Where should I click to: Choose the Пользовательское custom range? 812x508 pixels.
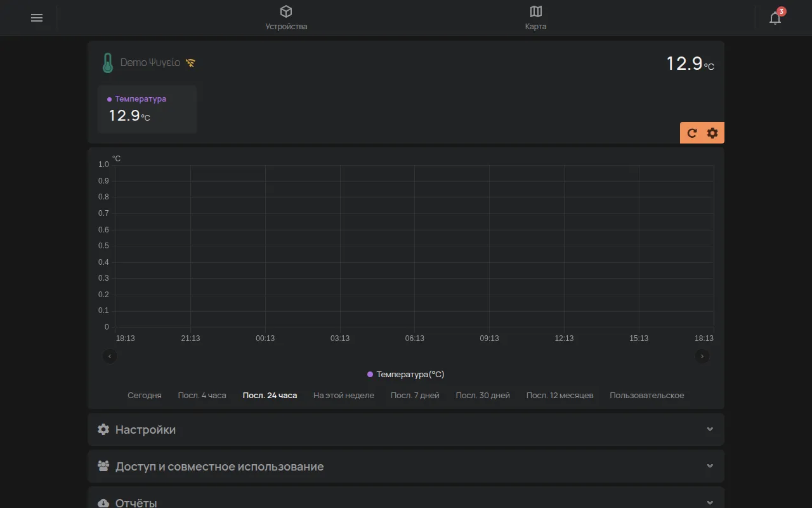pos(647,395)
